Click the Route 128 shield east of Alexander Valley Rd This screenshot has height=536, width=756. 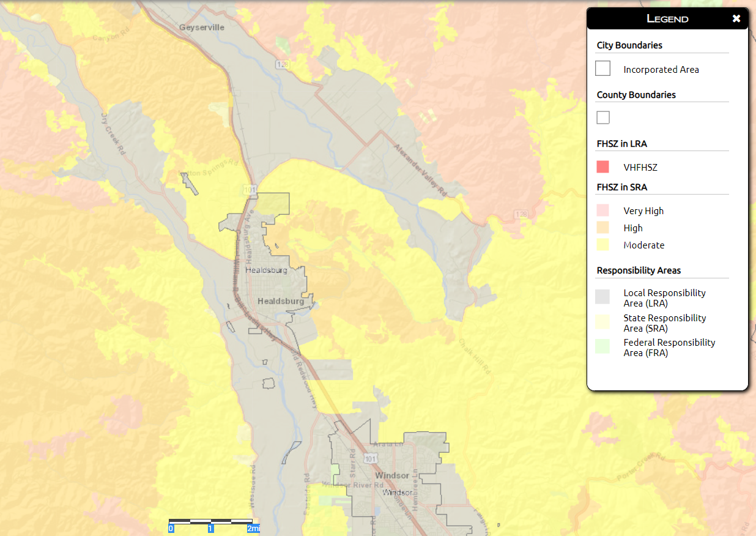(521, 214)
